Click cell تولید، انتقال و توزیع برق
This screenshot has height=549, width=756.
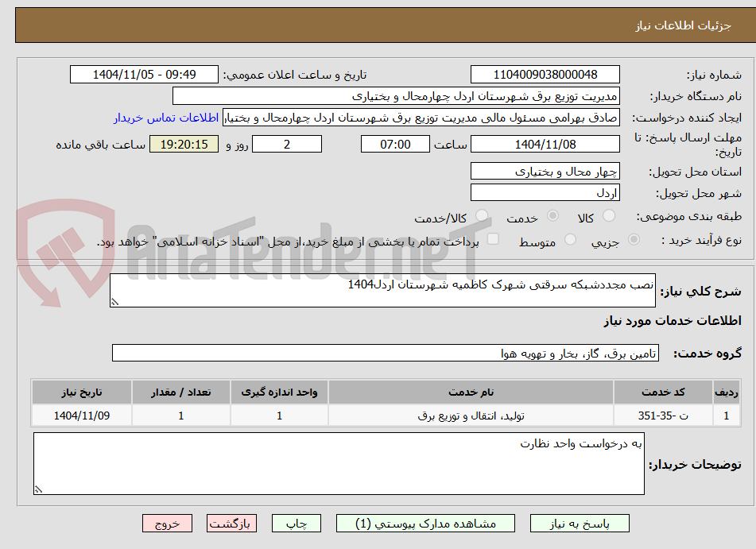[471, 416]
